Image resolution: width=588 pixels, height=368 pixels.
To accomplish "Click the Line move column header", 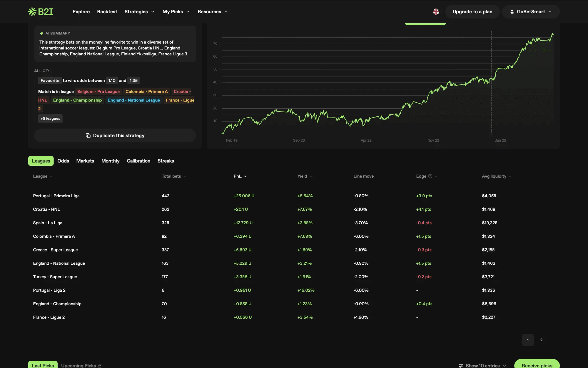I will (363, 176).
